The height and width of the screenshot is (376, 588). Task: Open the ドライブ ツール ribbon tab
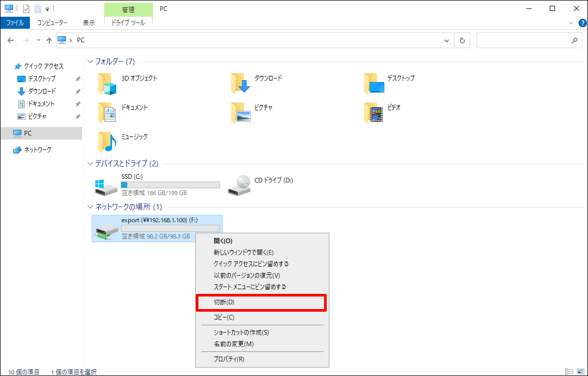click(128, 23)
